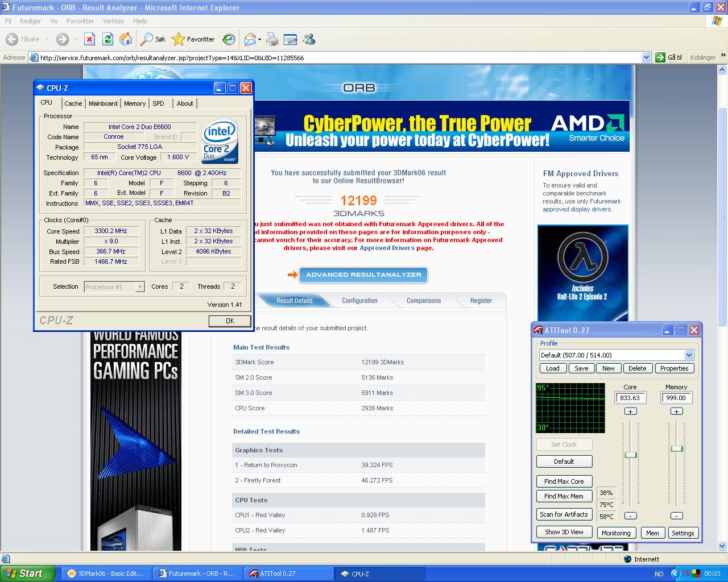The height and width of the screenshot is (582, 728).
Task: Open the ATITool Profile dropdown
Action: pos(689,355)
